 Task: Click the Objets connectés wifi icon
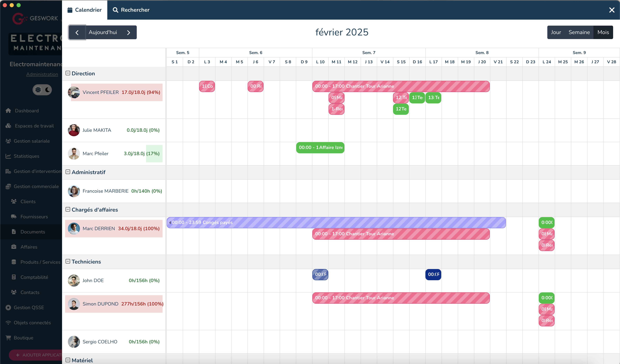[x=8, y=323]
